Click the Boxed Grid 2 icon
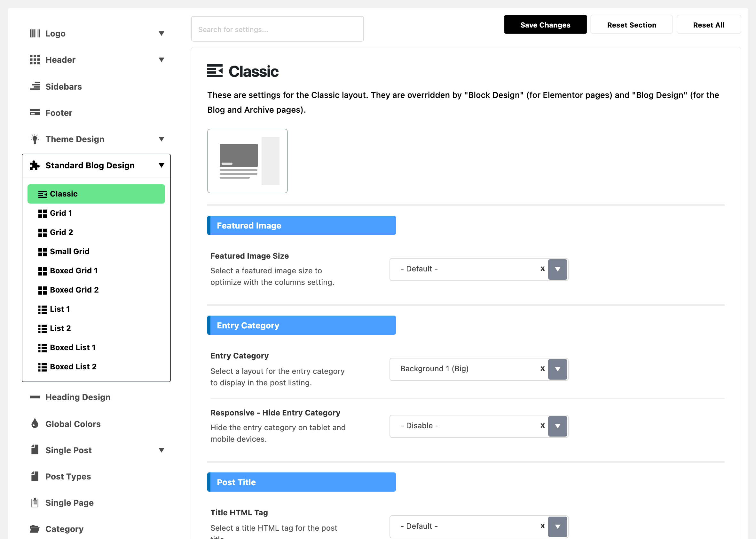 (x=43, y=290)
